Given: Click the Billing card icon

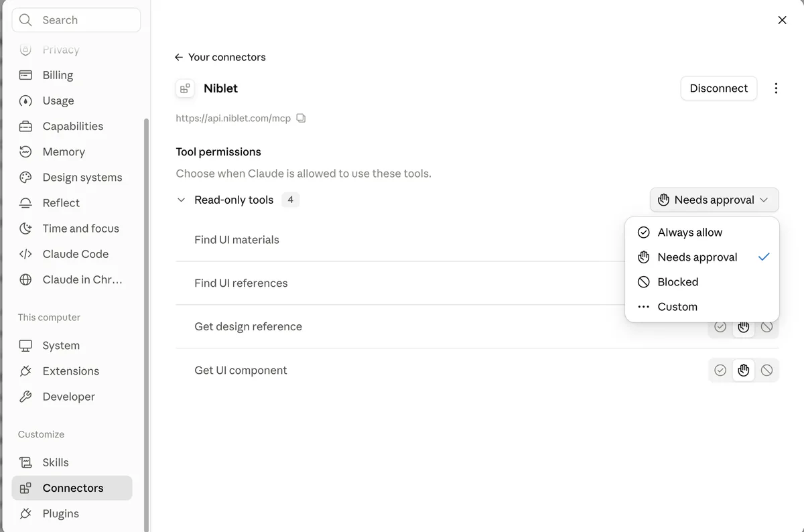Looking at the screenshot, I should pyautogui.click(x=25, y=75).
